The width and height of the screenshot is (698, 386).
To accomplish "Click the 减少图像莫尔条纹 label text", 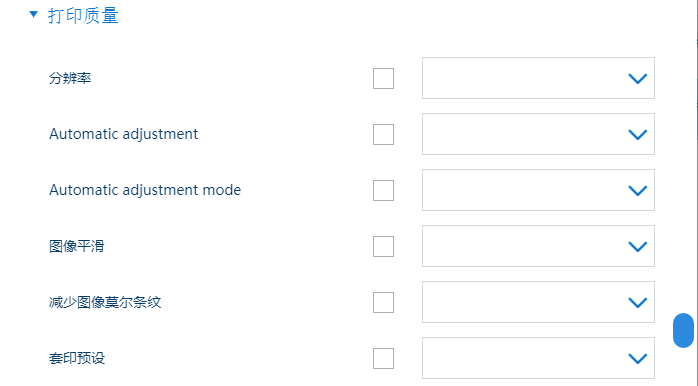I will click(105, 302).
